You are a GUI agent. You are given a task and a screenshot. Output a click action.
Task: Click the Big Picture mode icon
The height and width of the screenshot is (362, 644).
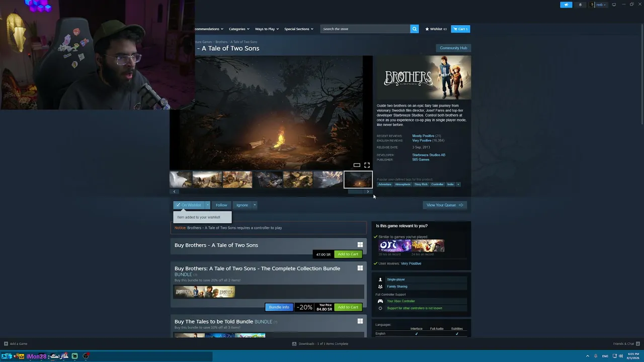[614, 5]
